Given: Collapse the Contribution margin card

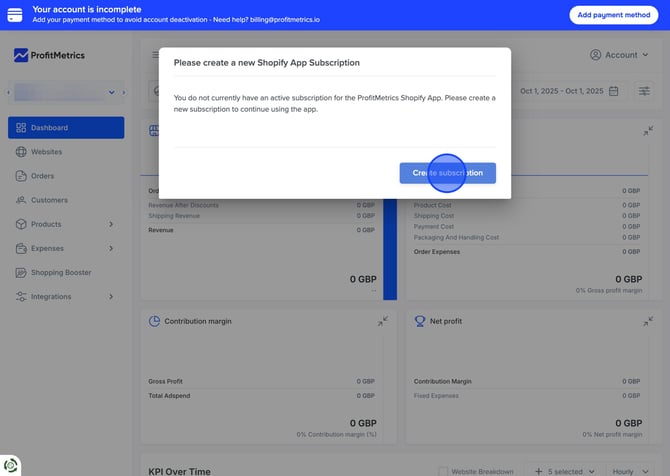Looking at the screenshot, I should 383,321.
